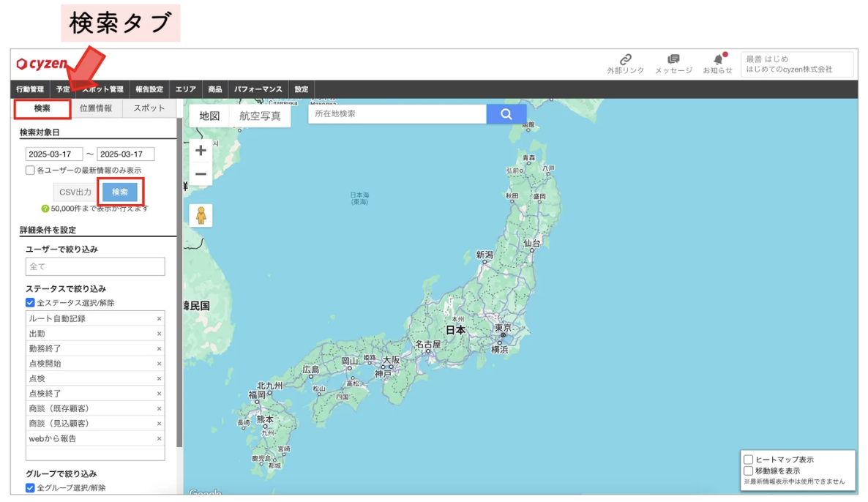This screenshot has width=868, height=502.
Task: Open the start date field
Action: click(54, 154)
